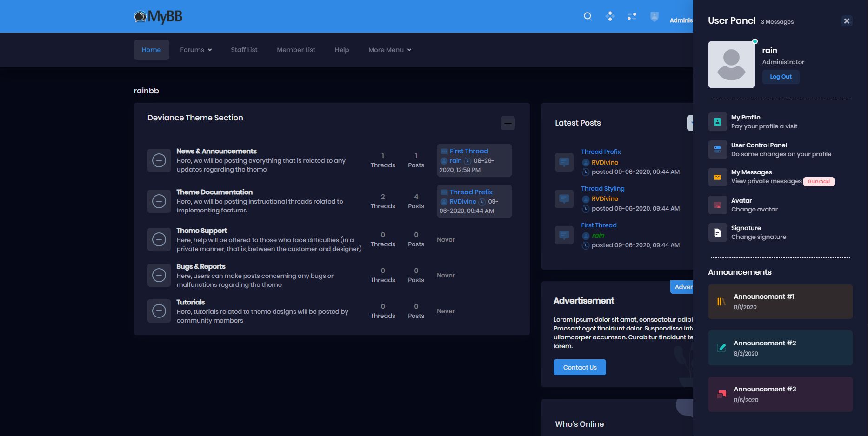
Task: Click the Signature document icon
Action: (x=717, y=232)
